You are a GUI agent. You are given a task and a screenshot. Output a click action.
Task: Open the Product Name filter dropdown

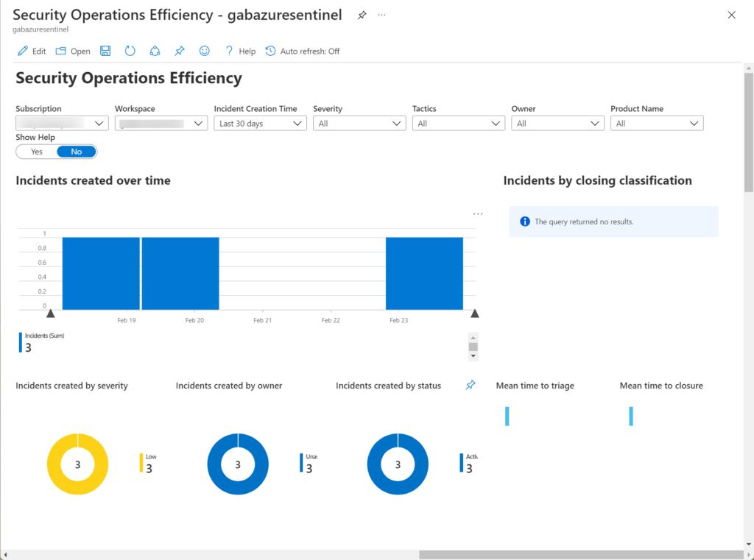tap(657, 124)
